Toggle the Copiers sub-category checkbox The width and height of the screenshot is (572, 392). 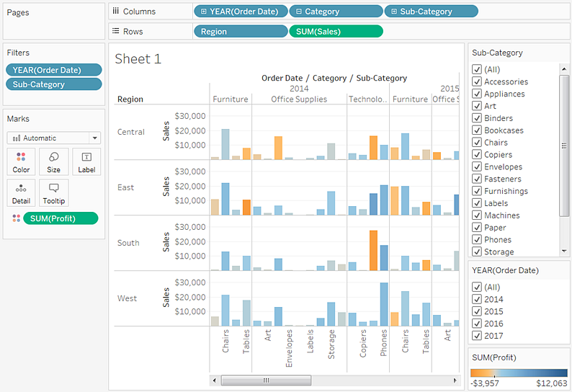tap(476, 154)
